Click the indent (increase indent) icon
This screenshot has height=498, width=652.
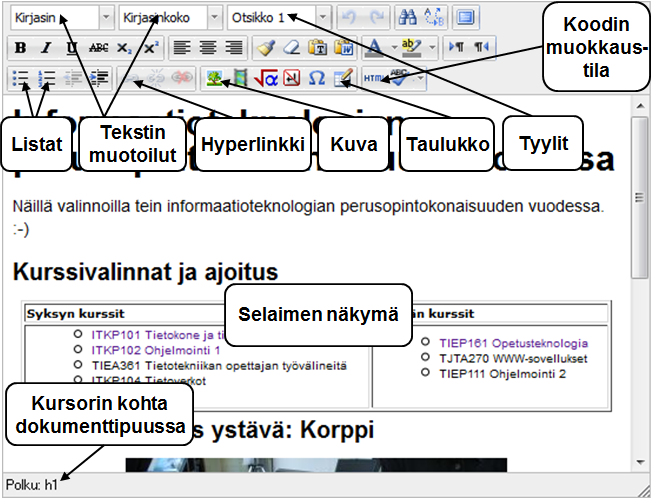(x=99, y=78)
